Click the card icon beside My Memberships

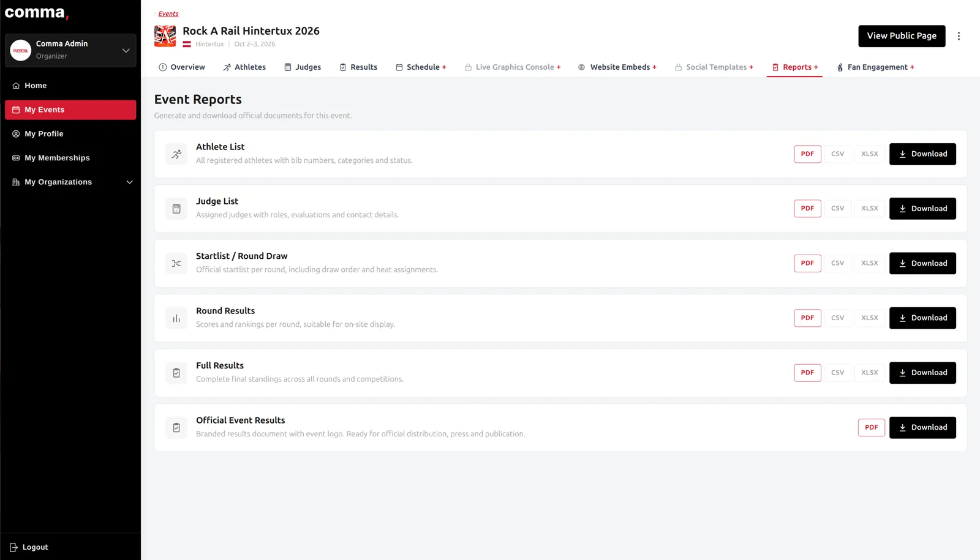[16, 158]
